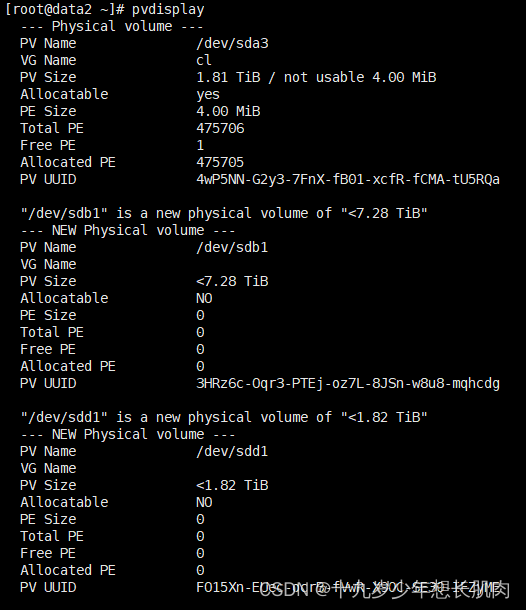Click the "/dev/sdd1" new physical volume message
Viewport: 526px width, 610px height.
224,417
